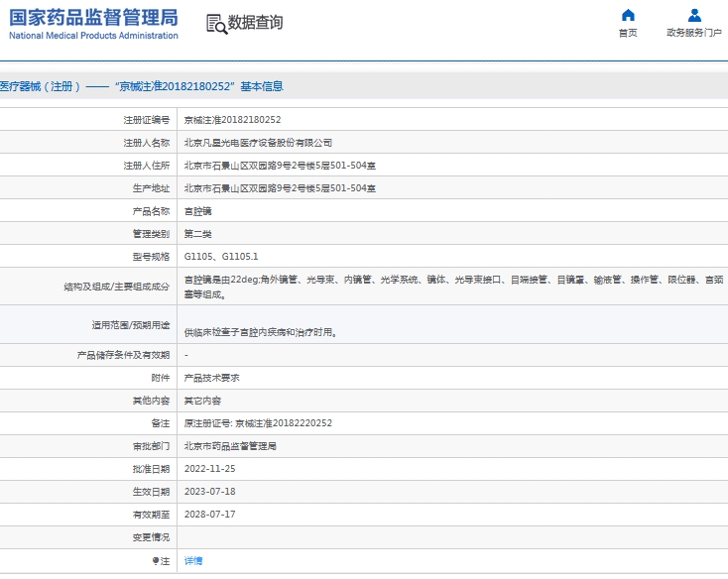Click the 产品储存条件及有效期 label

[124, 355]
